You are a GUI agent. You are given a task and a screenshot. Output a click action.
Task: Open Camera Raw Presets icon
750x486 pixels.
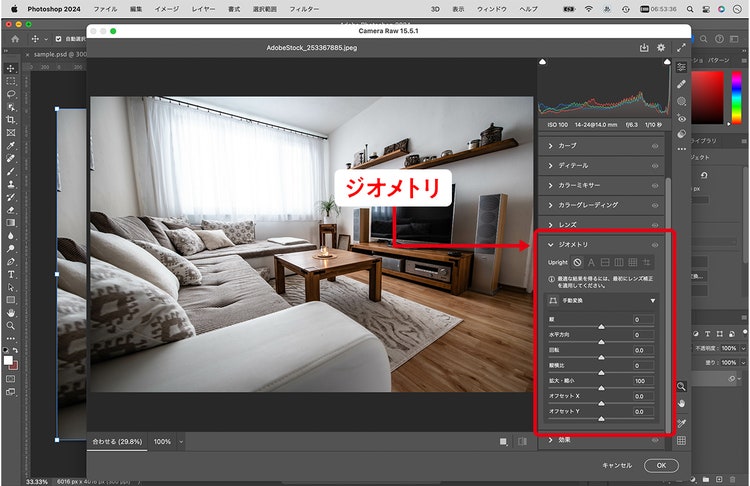point(682,134)
